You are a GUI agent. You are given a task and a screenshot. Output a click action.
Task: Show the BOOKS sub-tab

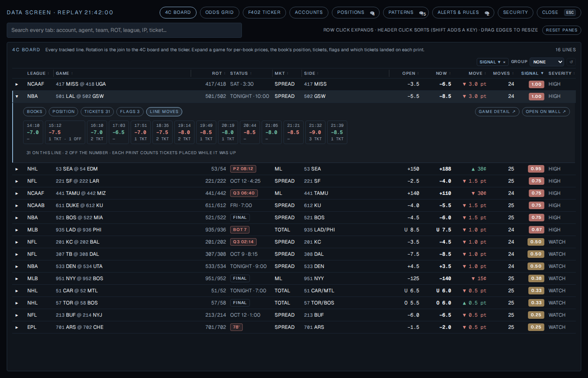[34, 112]
